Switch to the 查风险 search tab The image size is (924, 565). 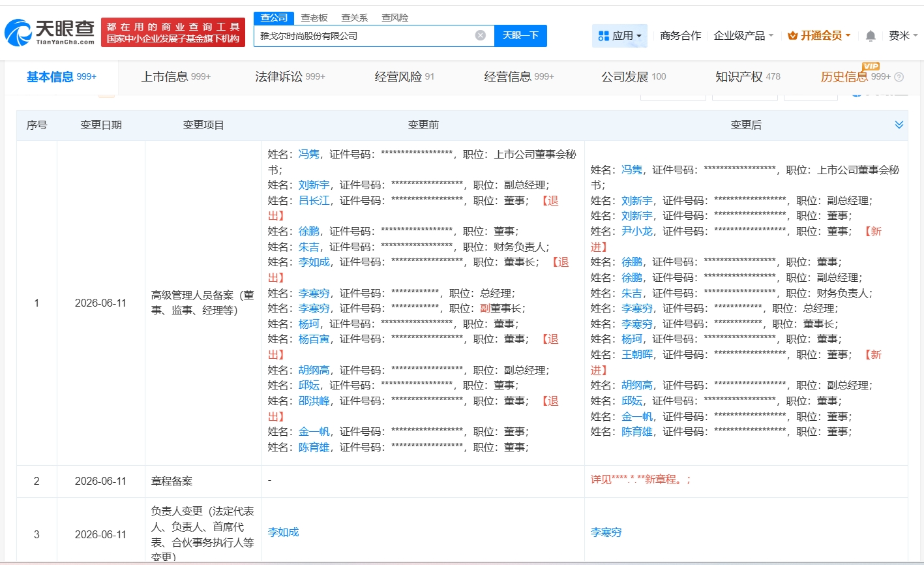395,18
